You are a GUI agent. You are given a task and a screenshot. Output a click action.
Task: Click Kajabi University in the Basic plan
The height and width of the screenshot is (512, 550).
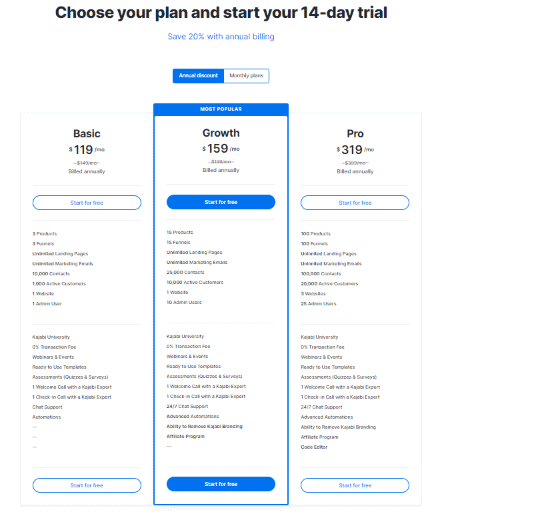pos(51,337)
